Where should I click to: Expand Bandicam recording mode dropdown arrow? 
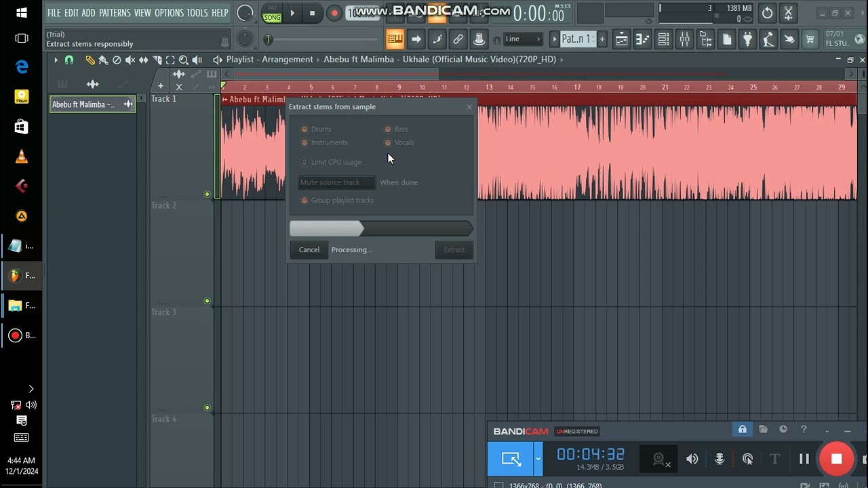538,459
